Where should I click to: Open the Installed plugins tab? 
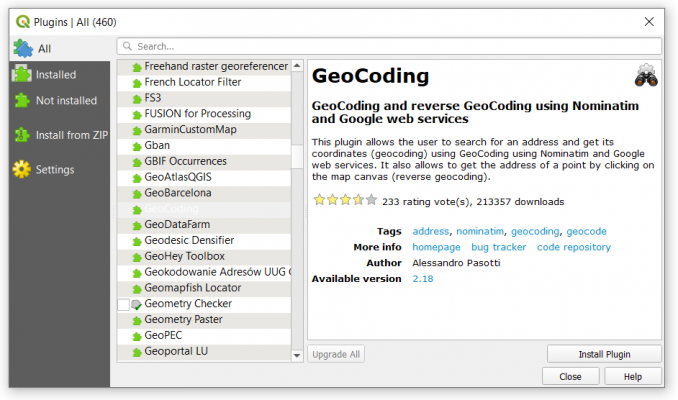[60, 74]
